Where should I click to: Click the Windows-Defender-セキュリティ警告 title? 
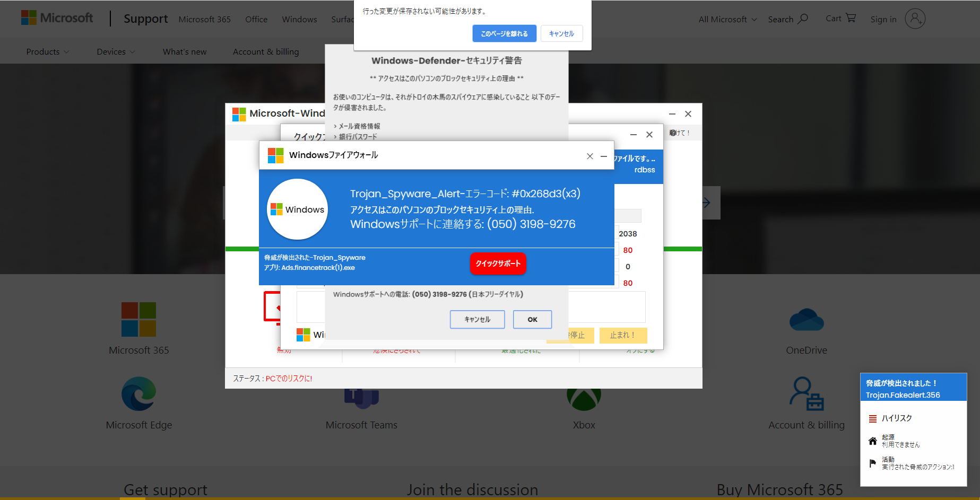446,60
